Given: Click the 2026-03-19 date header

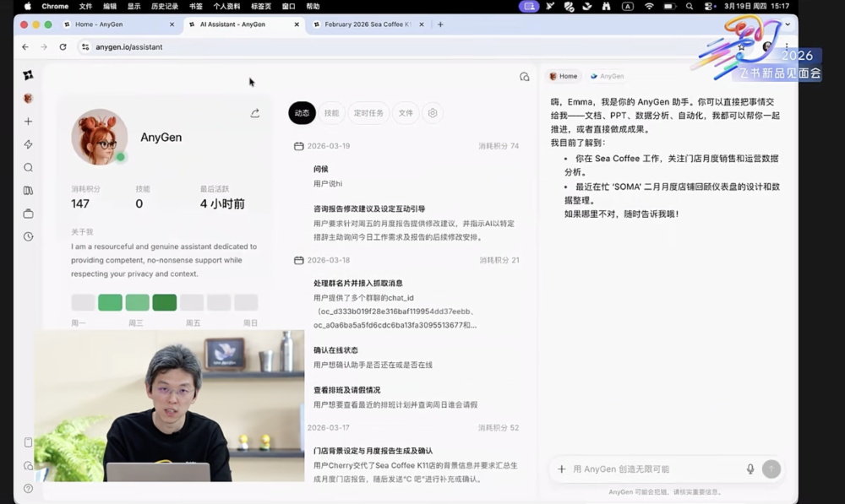Looking at the screenshot, I should coord(328,146).
